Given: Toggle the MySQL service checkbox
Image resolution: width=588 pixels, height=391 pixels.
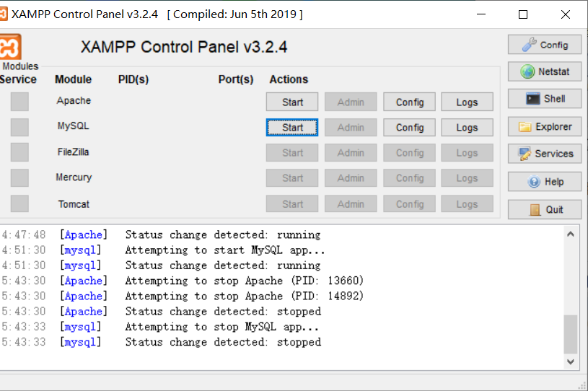Looking at the screenshot, I should [19, 127].
